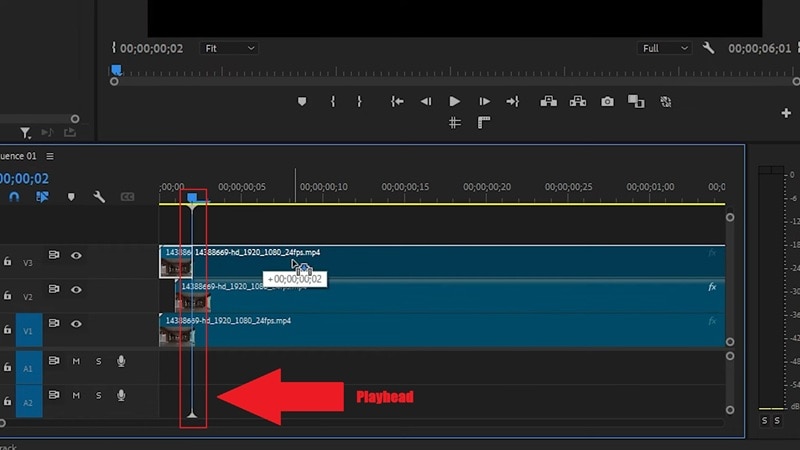Image resolution: width=800 pixels, height=450 pixels.
Task: Mute the A2 track
Action: (x=76, y=395)
